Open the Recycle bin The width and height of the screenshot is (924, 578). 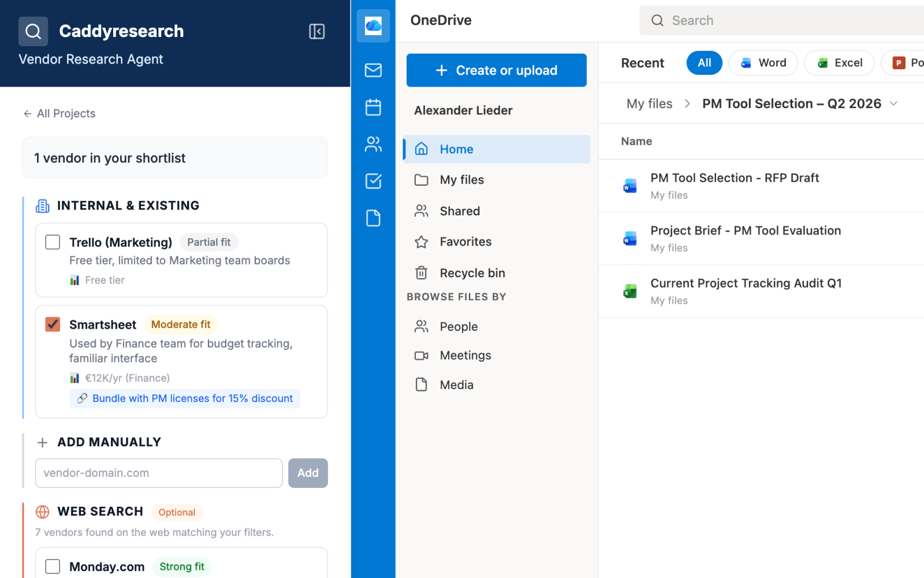(x=497, y=273)
